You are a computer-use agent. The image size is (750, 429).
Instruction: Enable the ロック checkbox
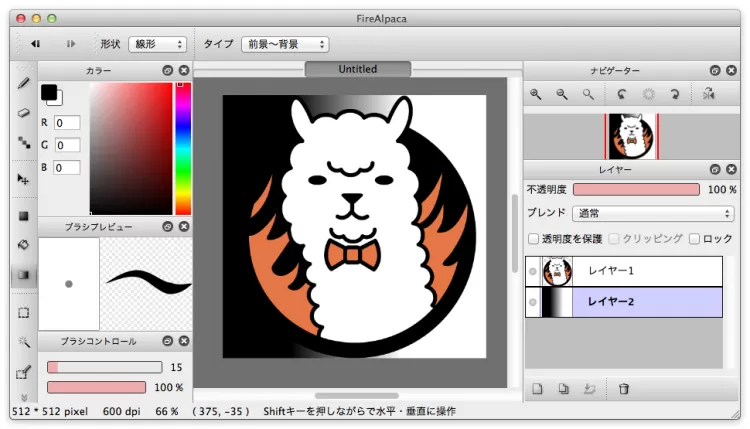pos(695,239)
